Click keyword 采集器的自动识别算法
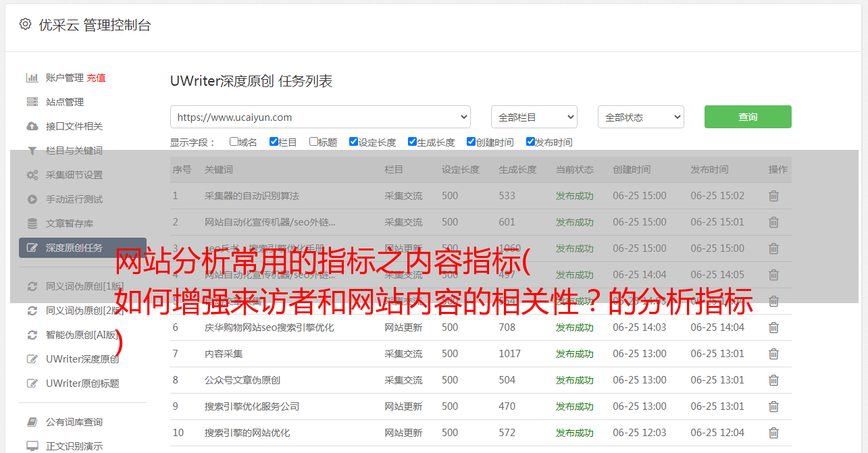The width and height of the screenshot is (868, 453). point(252,196)
